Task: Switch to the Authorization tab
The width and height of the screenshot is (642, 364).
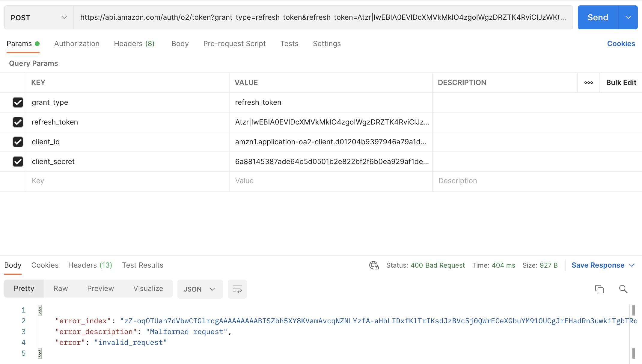Action: coord(77,44)
